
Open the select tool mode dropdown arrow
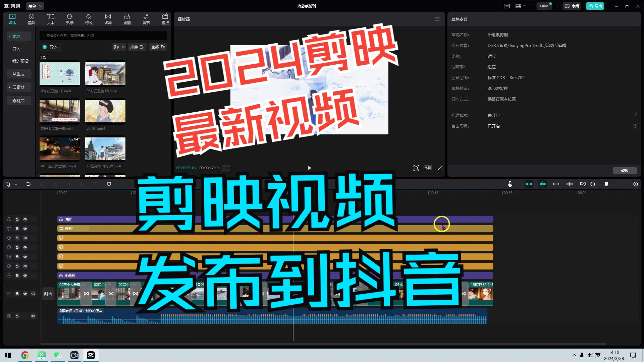pos(16,184)
